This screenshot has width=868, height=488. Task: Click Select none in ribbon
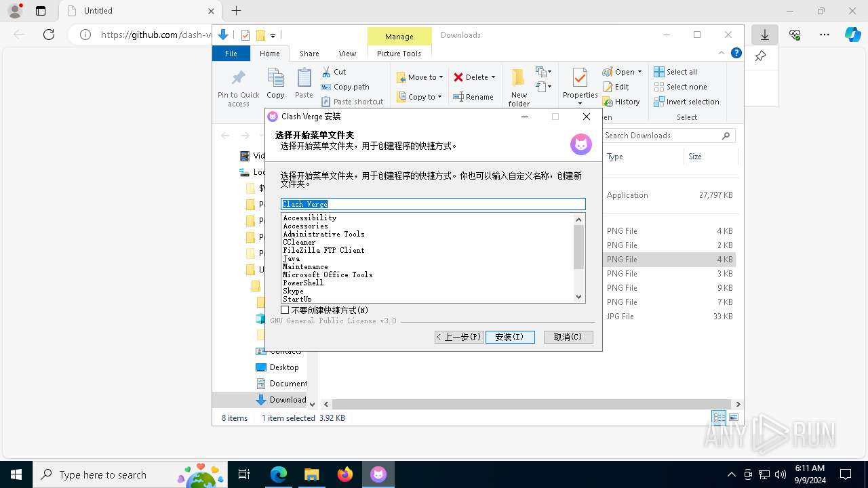(680, 87)
